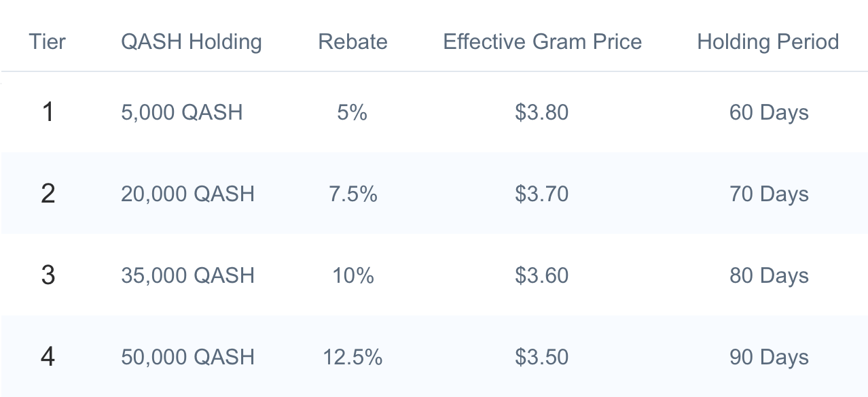The height and width of the screenshot is (397, 868).
Task: Select the tier 1 number cell
Action: coord(48,112)
